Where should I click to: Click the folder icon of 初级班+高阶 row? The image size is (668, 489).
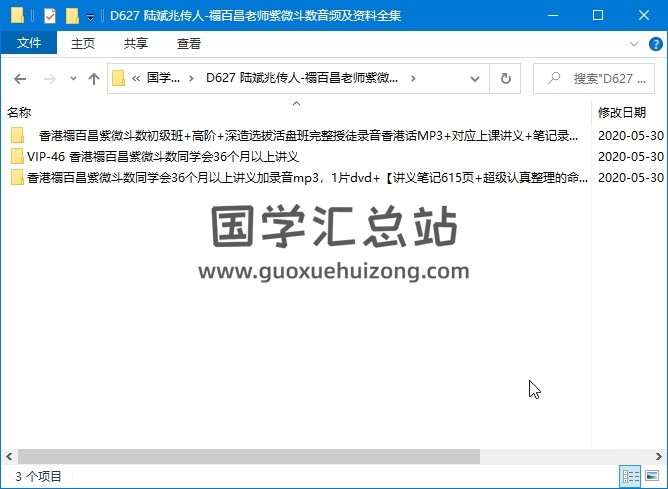click(17, 135)
